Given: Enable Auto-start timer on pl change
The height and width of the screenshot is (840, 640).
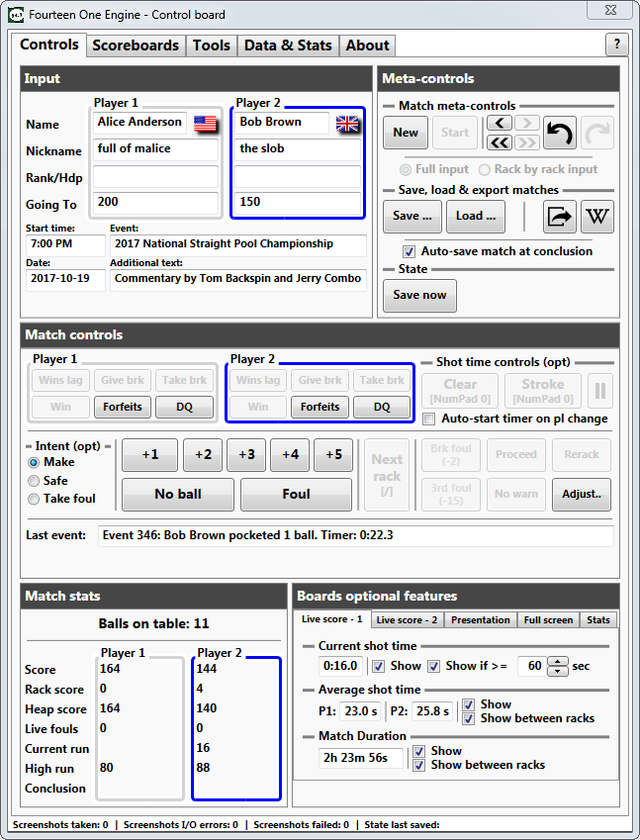Looking at the screenshot, I should [429, 419].
